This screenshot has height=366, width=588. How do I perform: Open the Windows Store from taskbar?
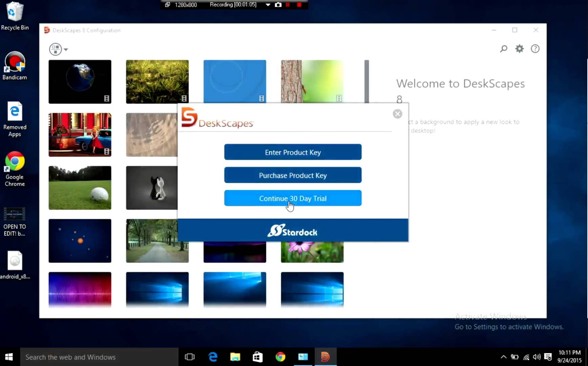(x=258, y=357)
